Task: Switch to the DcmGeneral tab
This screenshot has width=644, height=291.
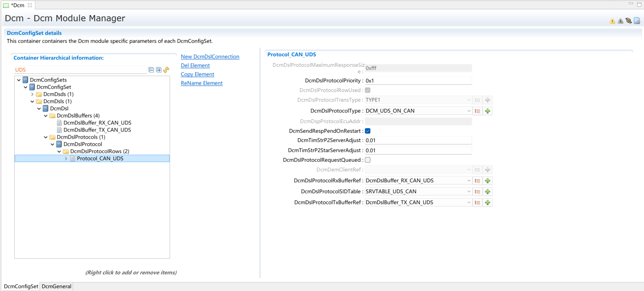Action: tap(56, 286)
